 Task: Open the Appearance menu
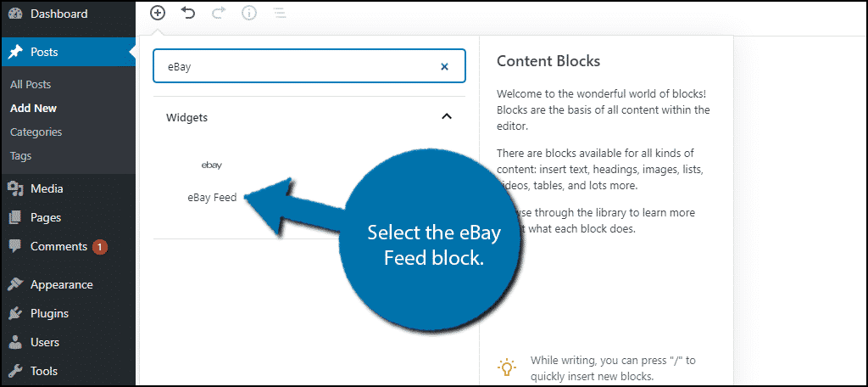[61, 284]
